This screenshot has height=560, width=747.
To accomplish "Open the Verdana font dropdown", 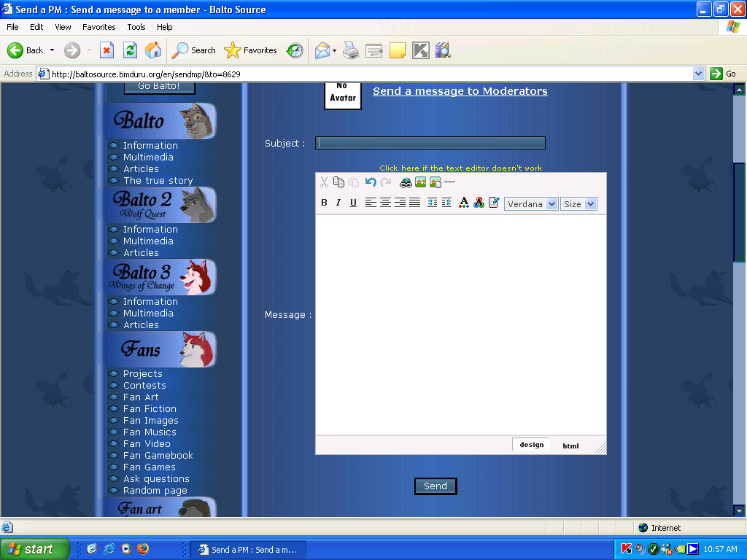I will 531,204.
